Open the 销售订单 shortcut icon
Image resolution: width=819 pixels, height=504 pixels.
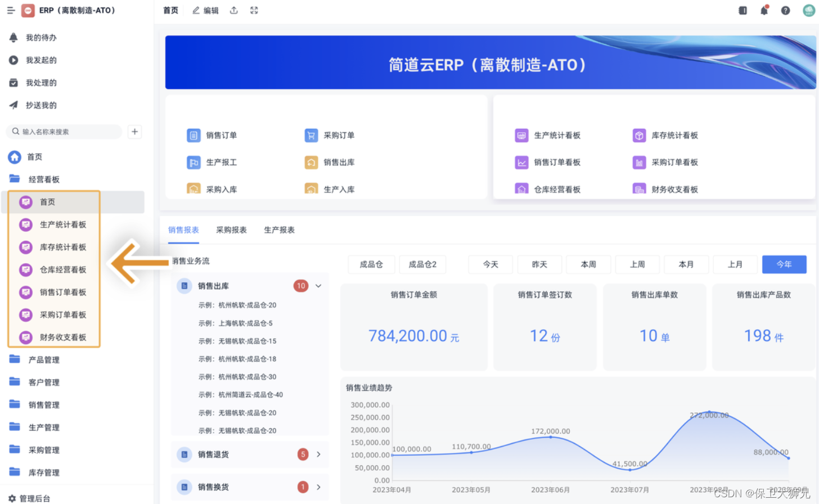point(193,135)
